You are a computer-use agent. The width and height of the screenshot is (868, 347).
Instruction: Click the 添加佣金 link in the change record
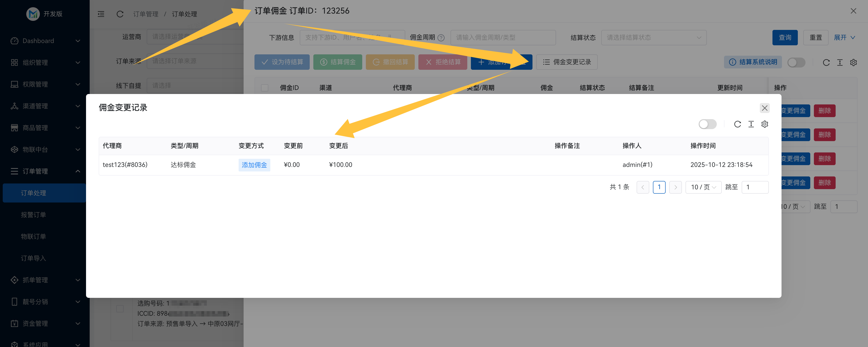[254, 165]
